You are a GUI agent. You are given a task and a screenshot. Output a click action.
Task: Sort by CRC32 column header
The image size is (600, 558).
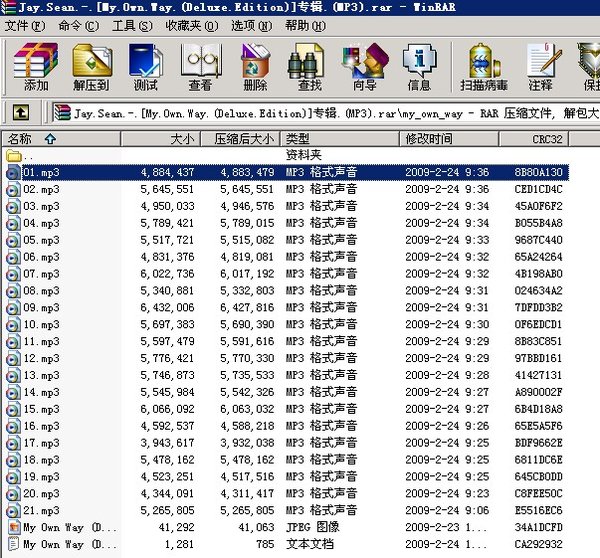click(x=534, y=139)
